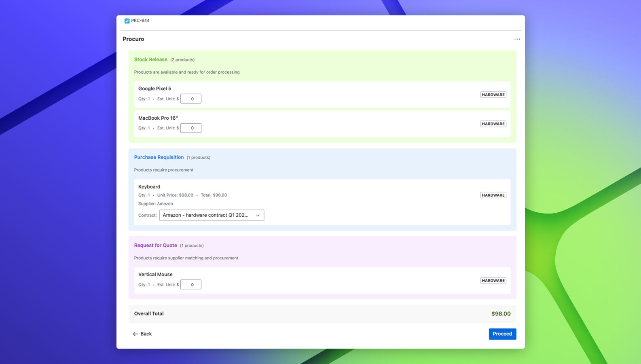This screenshot has height=364, width=641.
Task: Click the MacBook Pro 16" HARDWARE tag
Action: click(x=493, y=124)
